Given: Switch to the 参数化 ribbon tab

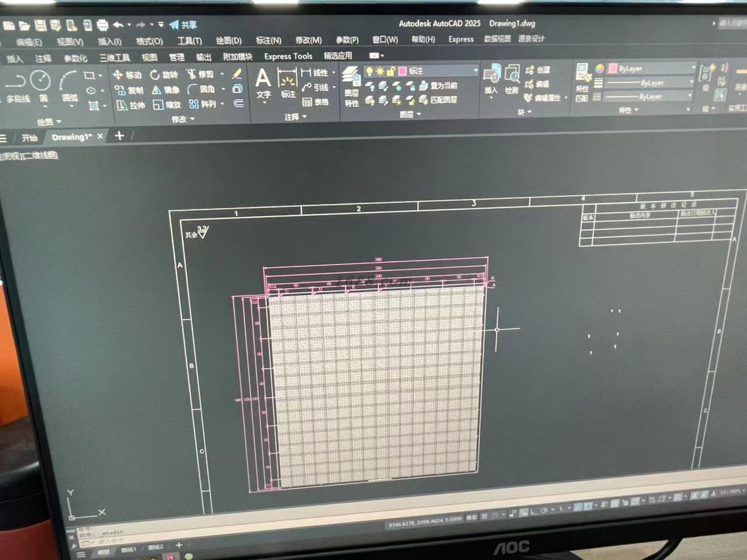Looking at the screenshot, I should coord(75,58).
